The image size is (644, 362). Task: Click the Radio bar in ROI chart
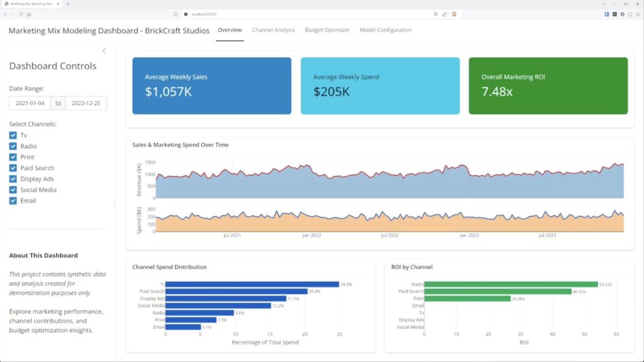[x=511, y=284]
